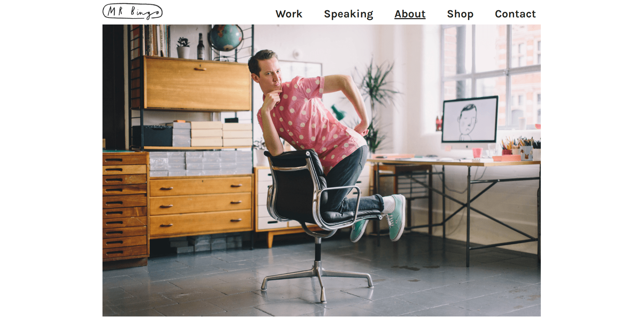The image size is (644, 325).
Task: Click the green sneaker on the right
Action: (x=397, y=217)
